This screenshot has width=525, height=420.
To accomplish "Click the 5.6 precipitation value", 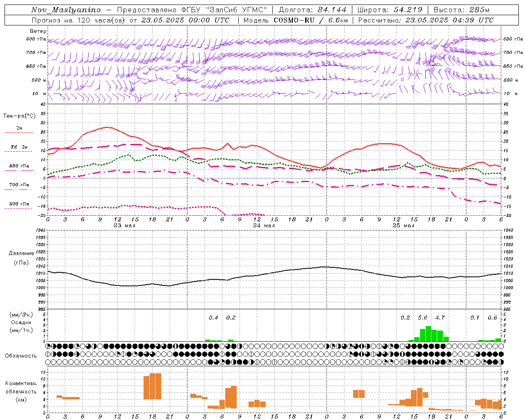I will (x=422, y=318).
